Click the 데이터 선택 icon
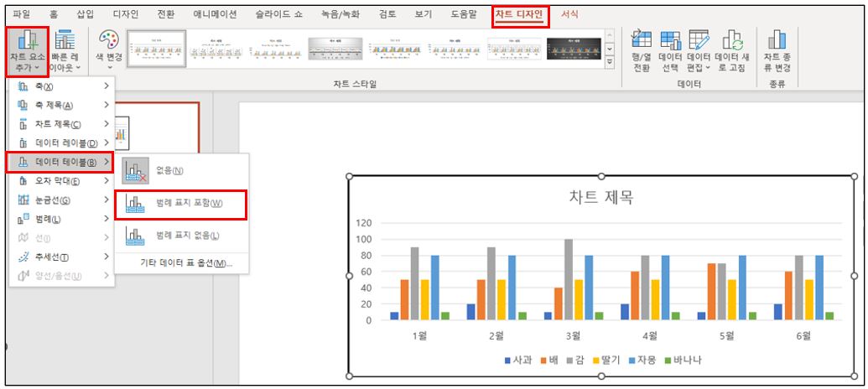The width and height of the screenshot is (868, 389). [x=670, y=51]
